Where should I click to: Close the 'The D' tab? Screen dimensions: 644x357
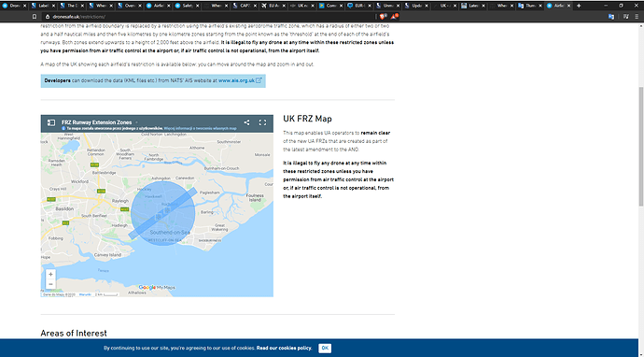click(81, 6)
